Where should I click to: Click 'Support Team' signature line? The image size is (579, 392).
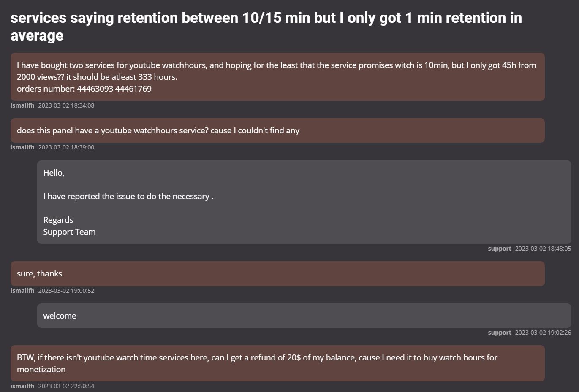pyautogui.click(x=69, y=232)
